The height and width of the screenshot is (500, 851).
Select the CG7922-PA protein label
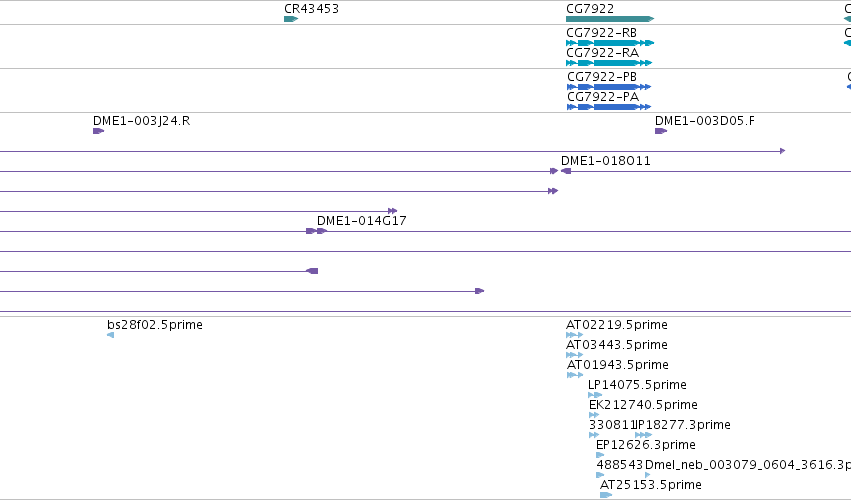[603, 97]
